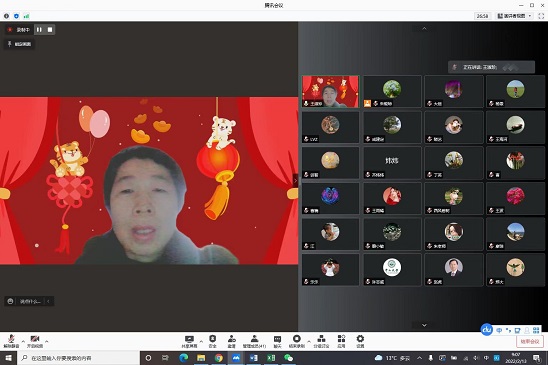Open the Apps grid icon
Image resolution: width=548 pixels, height=365 pixels.
tap(341, 341)
